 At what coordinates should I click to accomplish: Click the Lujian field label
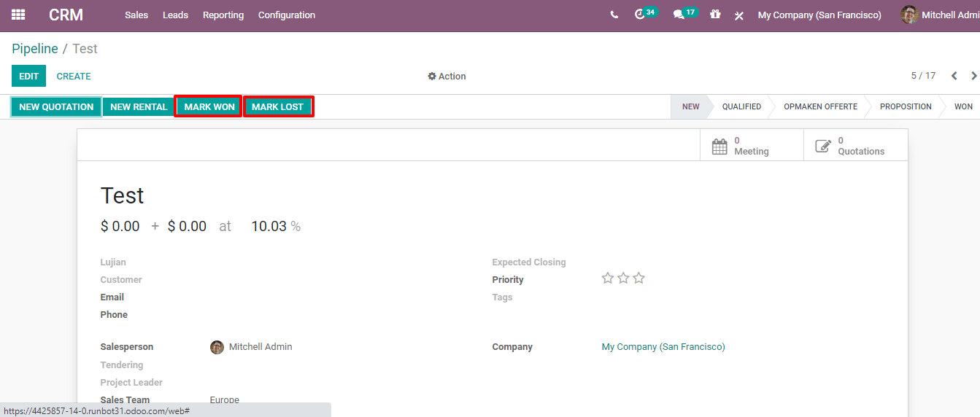pyautogui.click(x=113, y=262)
